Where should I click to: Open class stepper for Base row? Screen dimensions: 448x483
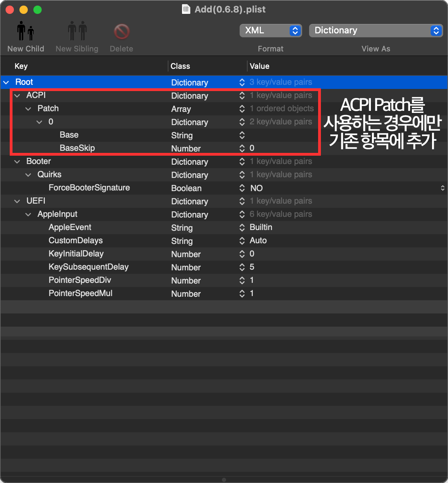coord(242,135)
